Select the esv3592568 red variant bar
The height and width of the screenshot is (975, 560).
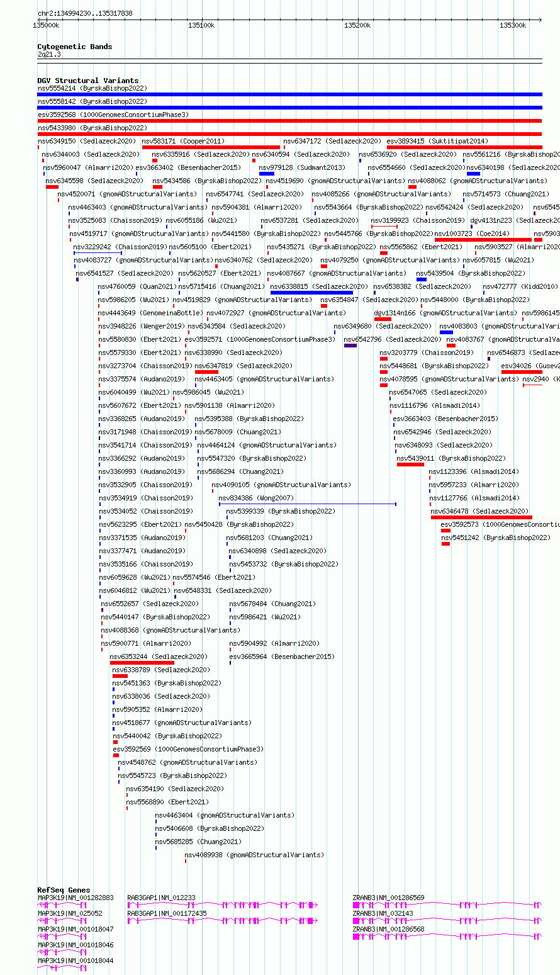(x=289, y=121)
